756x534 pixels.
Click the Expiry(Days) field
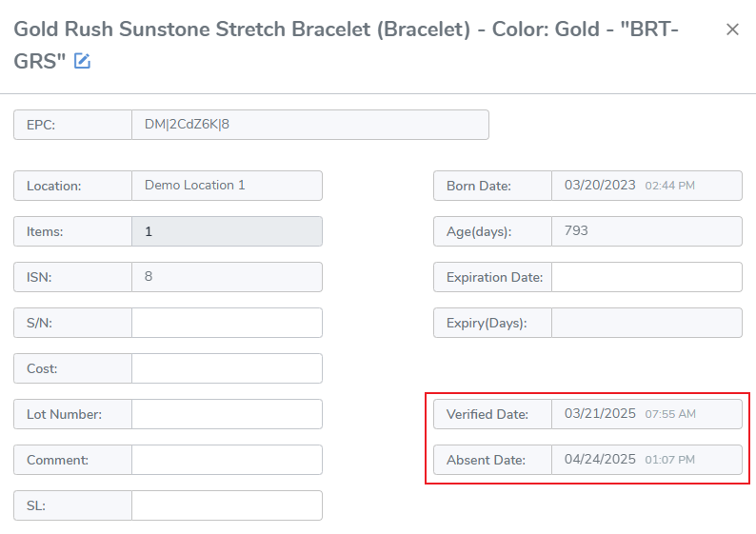(x=647, y=323)
